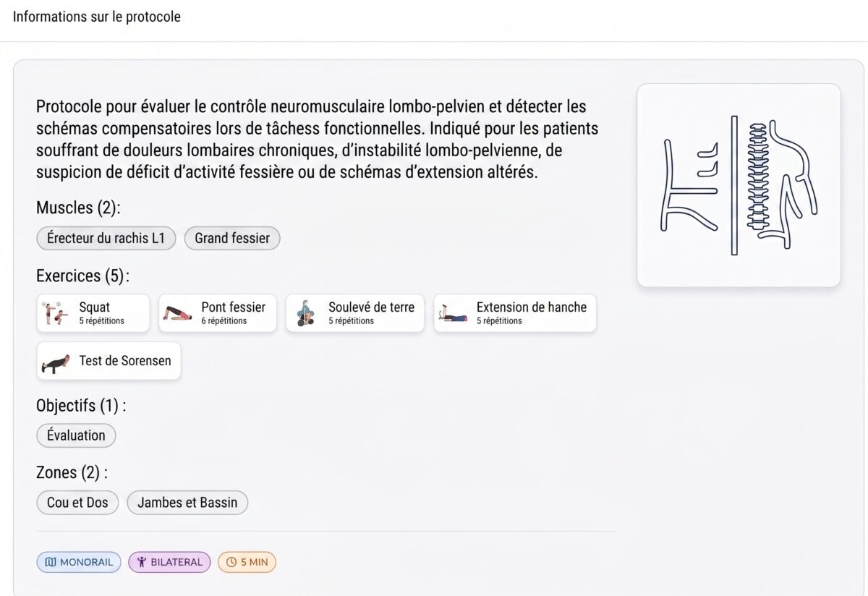868x596 pixels.
Task: Select the Jambes et Bassin zone chip
Action: point(187,503)
